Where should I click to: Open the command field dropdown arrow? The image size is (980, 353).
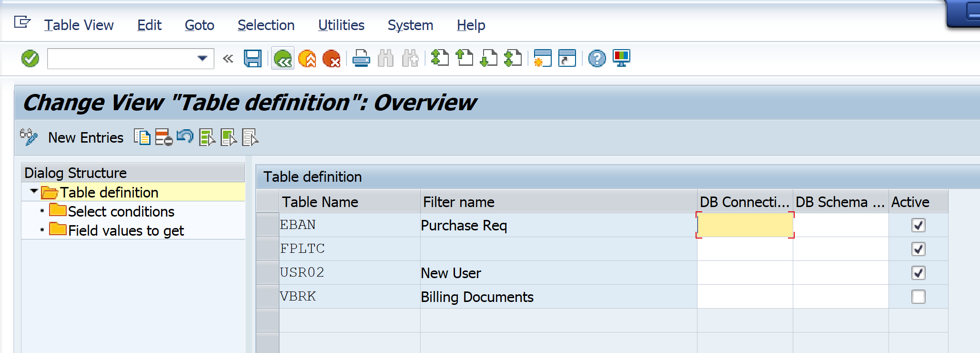tap(202, 59)
